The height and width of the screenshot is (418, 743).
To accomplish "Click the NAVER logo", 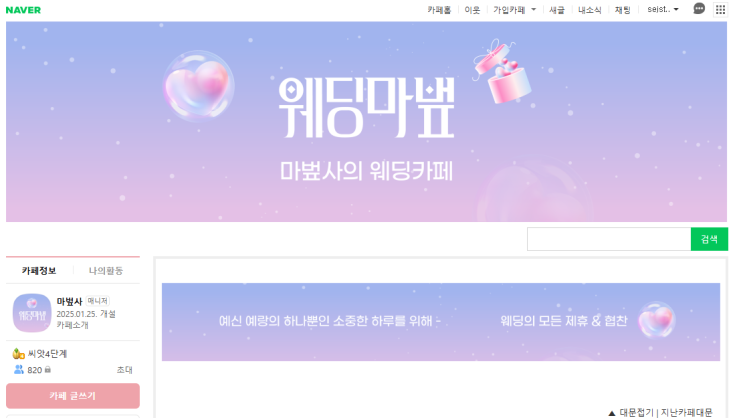I will coord(23,10).
